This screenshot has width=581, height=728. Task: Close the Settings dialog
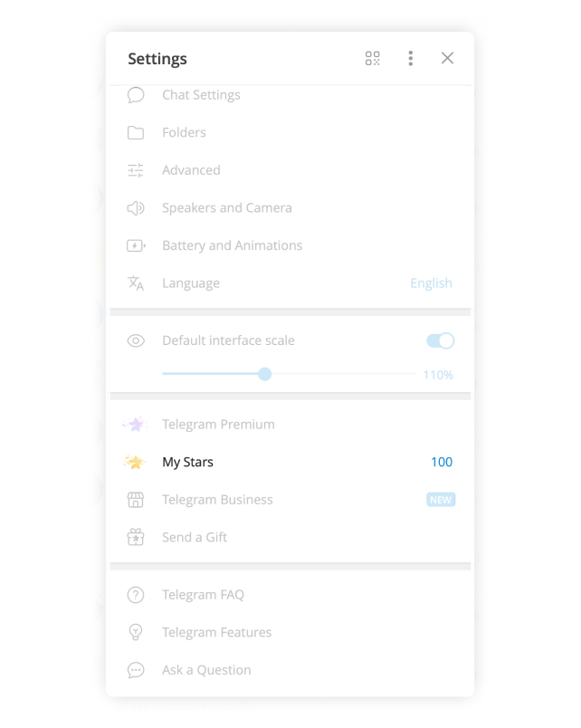coord(447,58)
